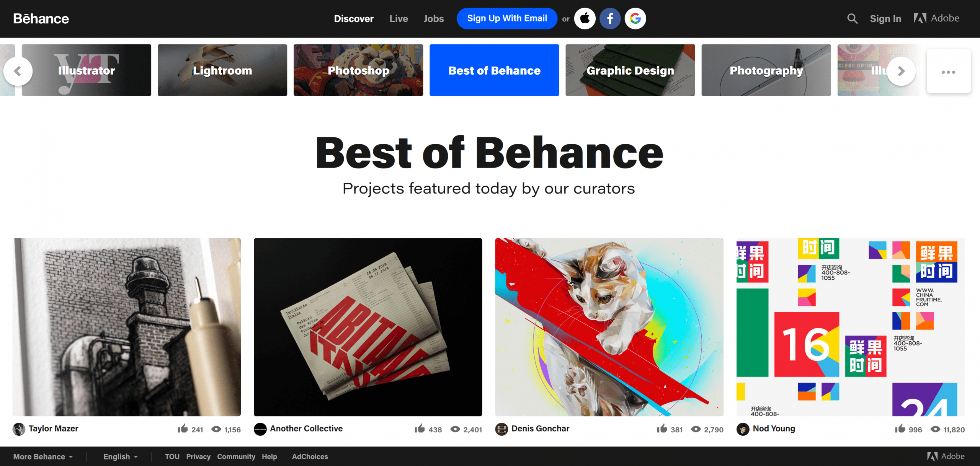Click eye views icon on Nod Young project

pyautogui.click(x=935, y=429)
